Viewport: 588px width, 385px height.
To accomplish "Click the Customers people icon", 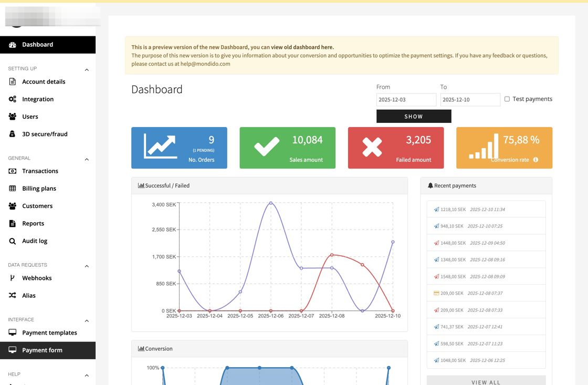I will tap(13, 206).
